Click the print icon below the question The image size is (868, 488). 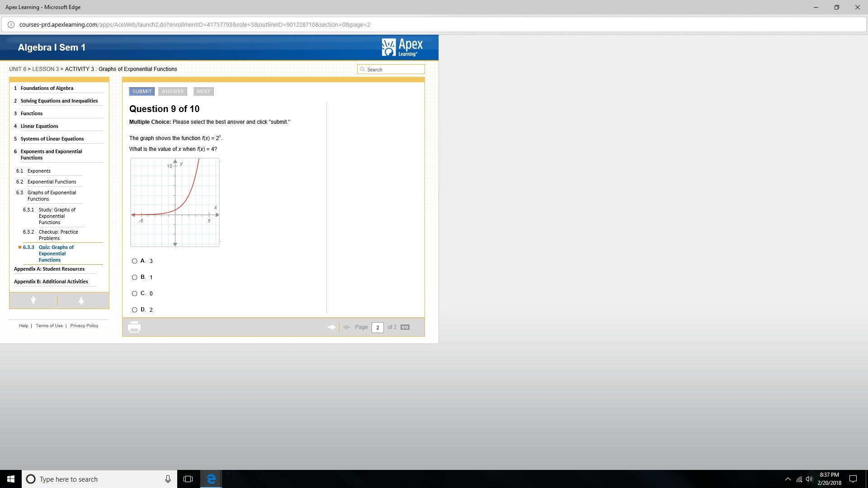pos(134,327)
